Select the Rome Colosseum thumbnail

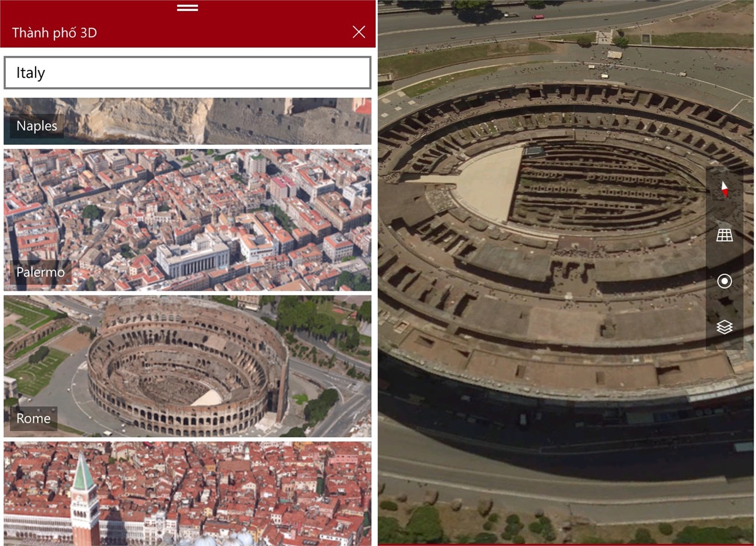tap(187, 366)
